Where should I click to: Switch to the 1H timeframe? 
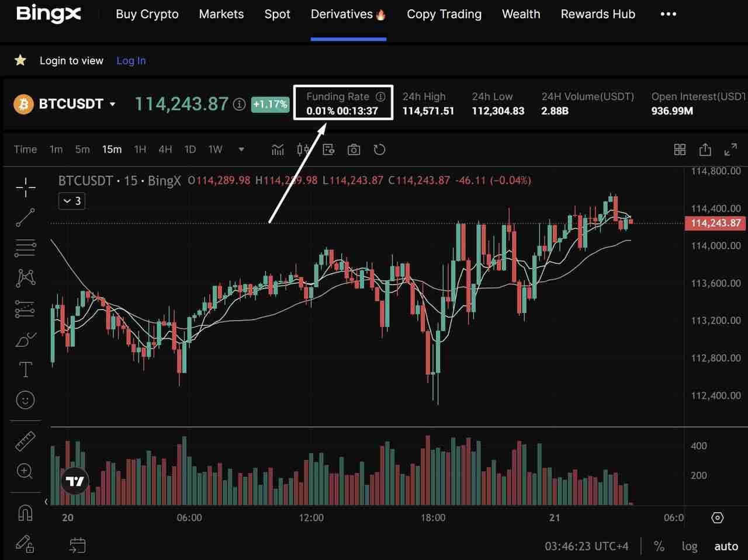pos(140,149)
